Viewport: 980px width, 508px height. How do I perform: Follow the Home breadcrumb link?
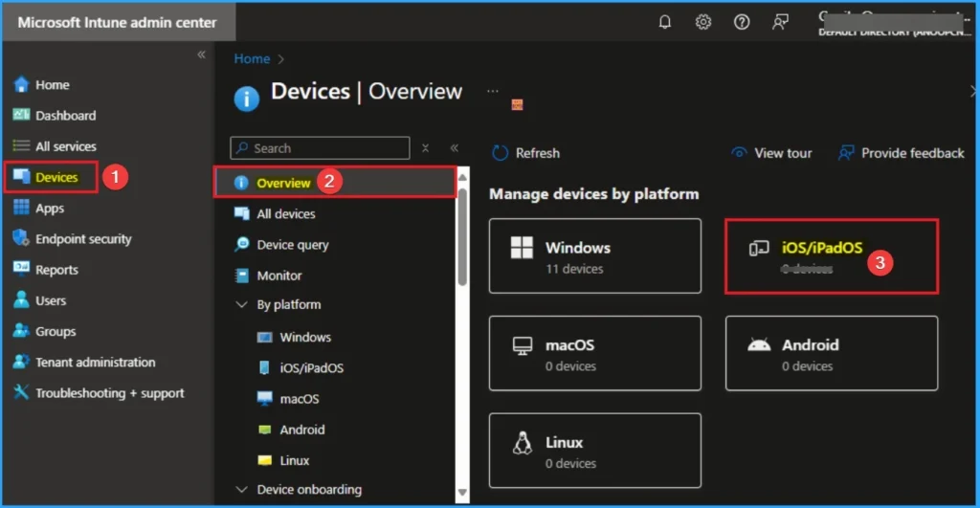tap(252, 58)
